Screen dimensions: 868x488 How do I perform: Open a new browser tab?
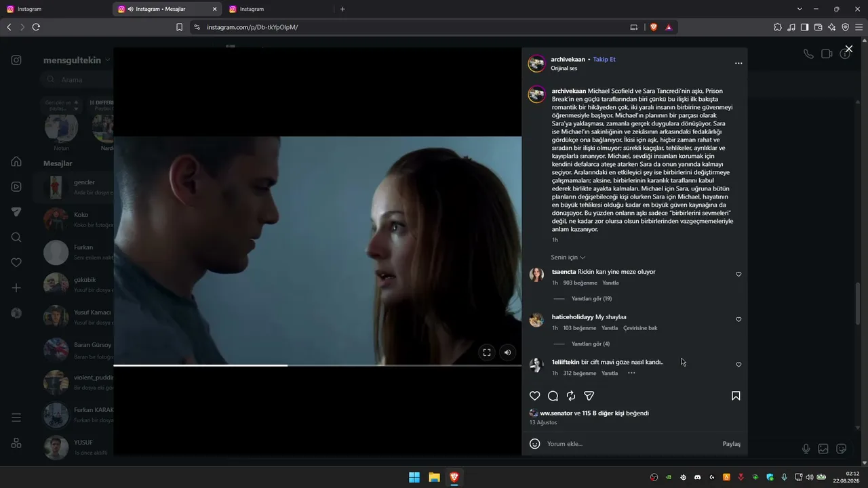342,9
